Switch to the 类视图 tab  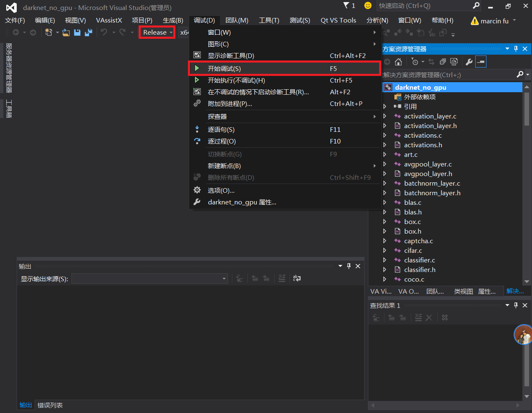click(x=464, y=291)
